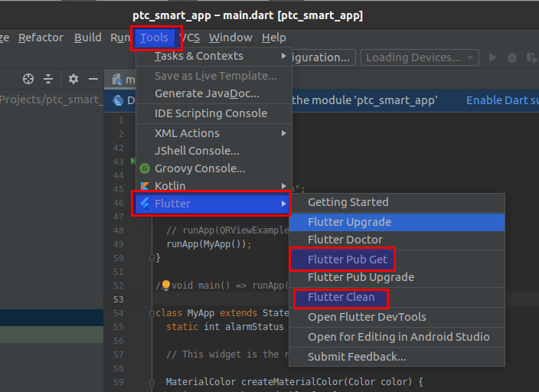Screen dimensions: 539x392
Task: Launch the Groovy Console
Action: tap(214, 168)
